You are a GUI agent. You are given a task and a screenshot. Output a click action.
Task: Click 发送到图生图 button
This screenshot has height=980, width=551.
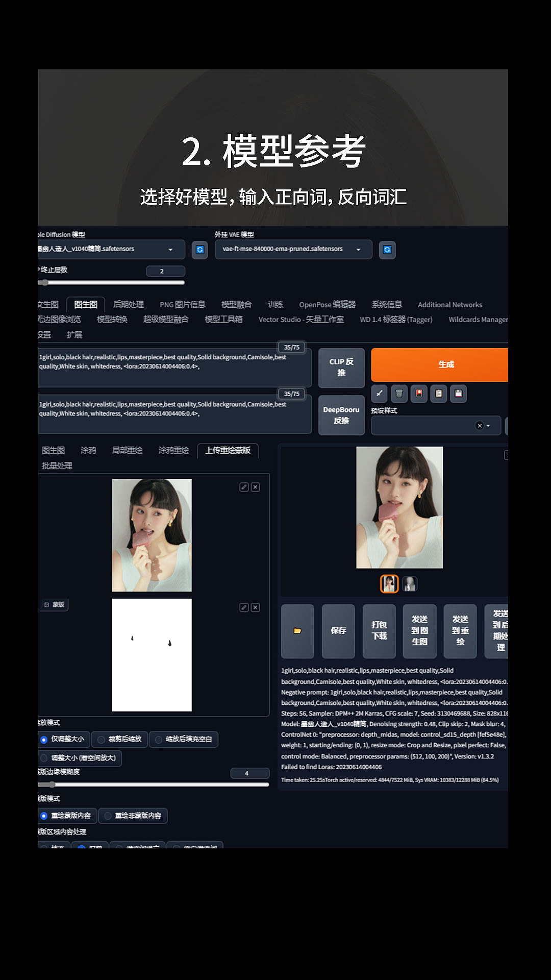[419, 631]
